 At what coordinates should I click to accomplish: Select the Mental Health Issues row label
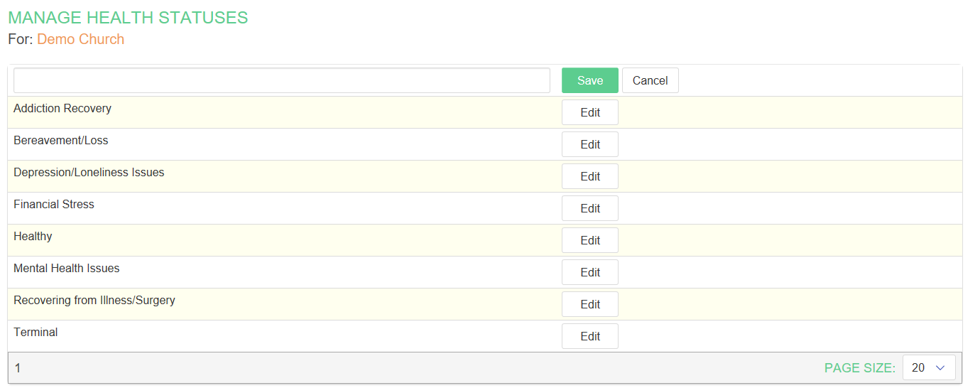67,269
